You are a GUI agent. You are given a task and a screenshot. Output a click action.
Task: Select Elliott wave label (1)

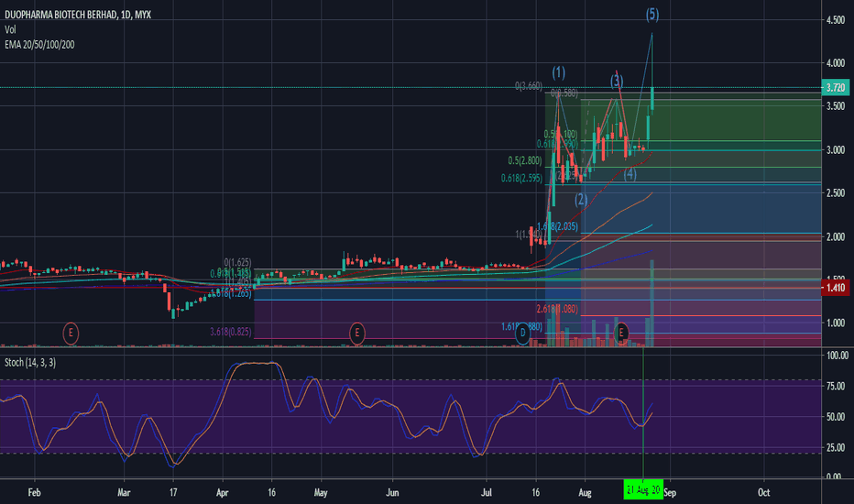tap(558, 71)
